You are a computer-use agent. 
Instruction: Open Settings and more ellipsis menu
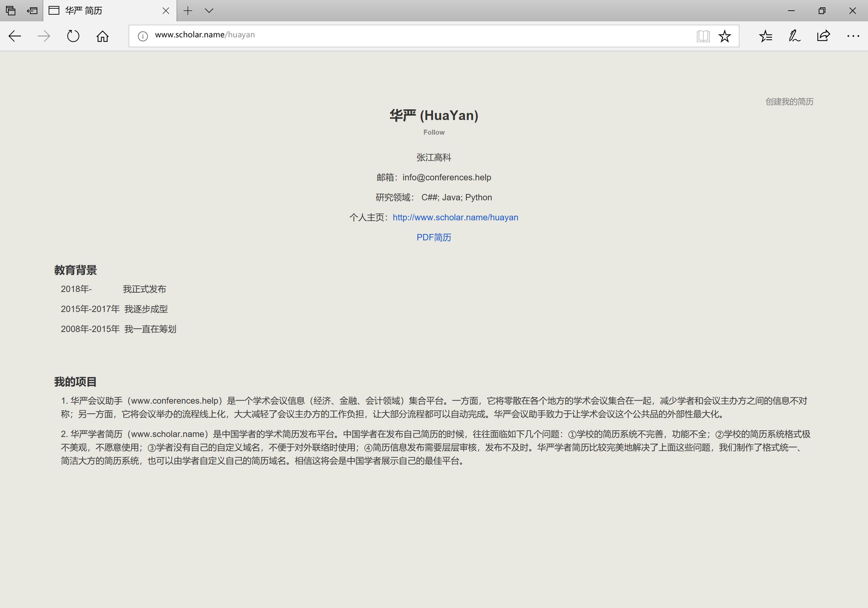coord(853,36)
